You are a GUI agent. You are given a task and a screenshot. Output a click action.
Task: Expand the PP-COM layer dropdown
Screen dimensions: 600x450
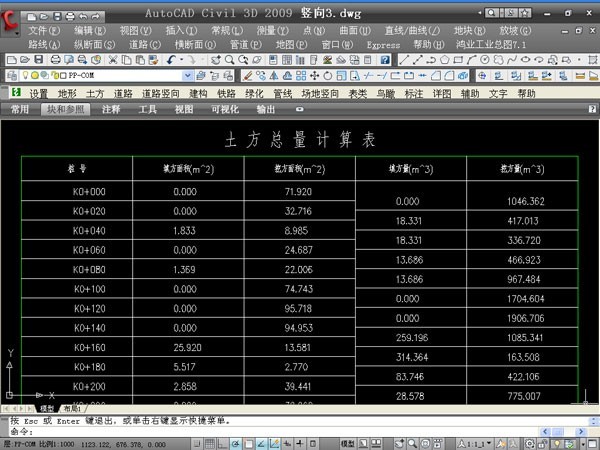pyautogui.click(x=188, y=76)
